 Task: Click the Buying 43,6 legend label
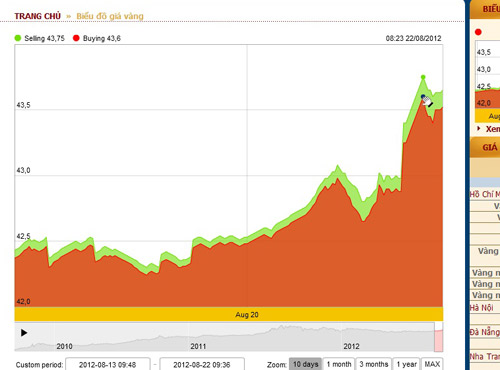click(102, 38)
